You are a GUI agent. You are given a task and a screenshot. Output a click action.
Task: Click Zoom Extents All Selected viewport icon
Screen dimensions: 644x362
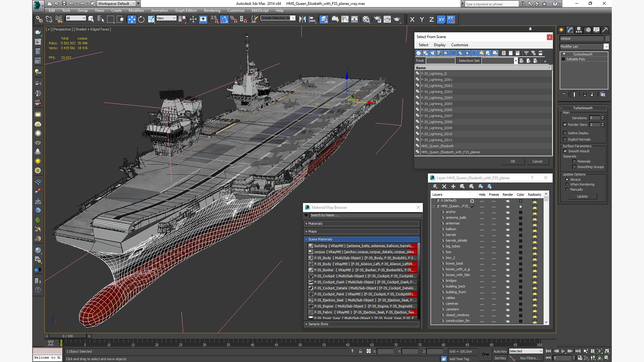(x=606, y=351)
